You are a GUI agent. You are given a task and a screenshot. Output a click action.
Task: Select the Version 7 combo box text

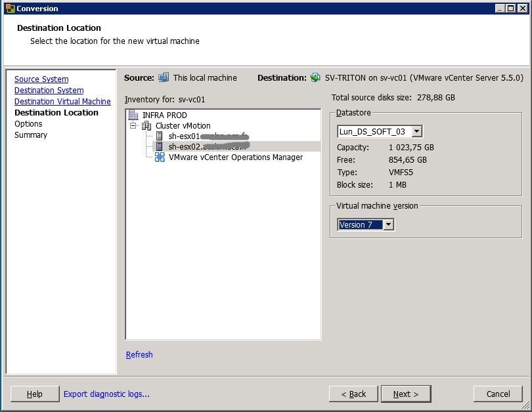pos(361,224)
